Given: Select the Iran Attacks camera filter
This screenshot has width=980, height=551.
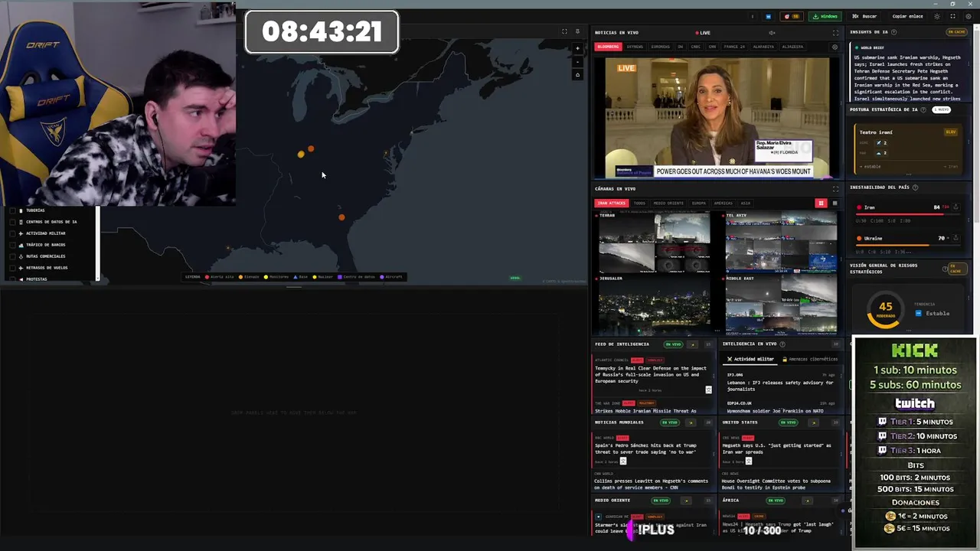Looking at the screenshot, I should pos(612,203).
